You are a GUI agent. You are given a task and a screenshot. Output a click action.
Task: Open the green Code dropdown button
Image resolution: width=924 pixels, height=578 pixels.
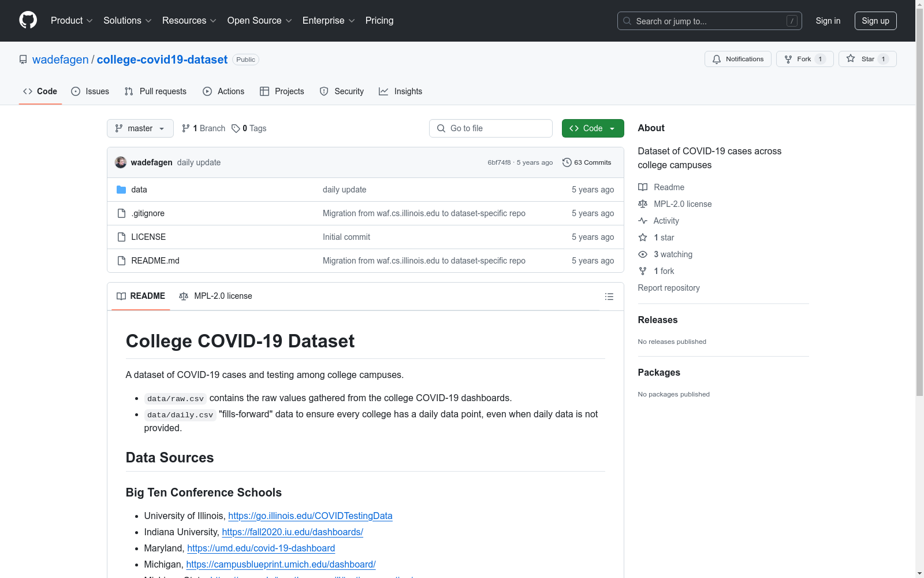(x=593, y=128)
